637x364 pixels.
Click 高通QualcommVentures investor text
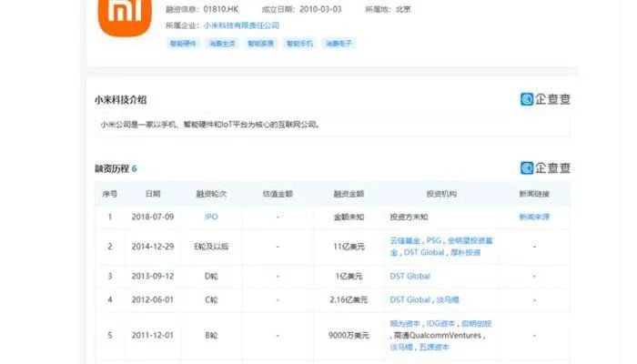point(438,336)
